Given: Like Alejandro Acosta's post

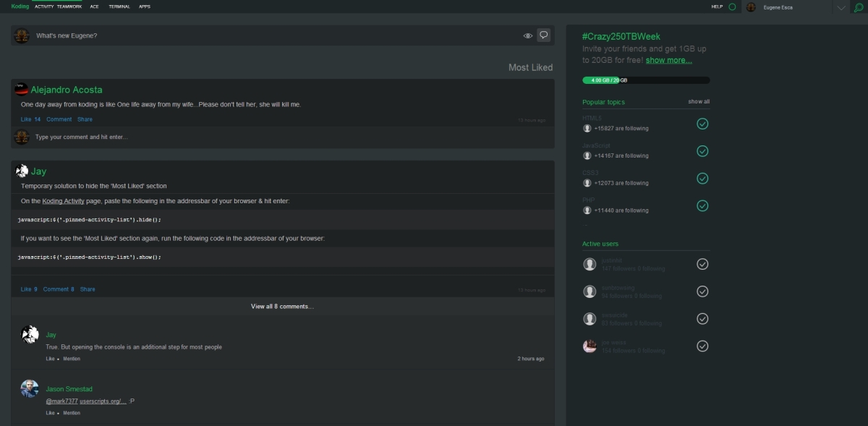Looking at the screenshot, I should (x=24, y=119).
